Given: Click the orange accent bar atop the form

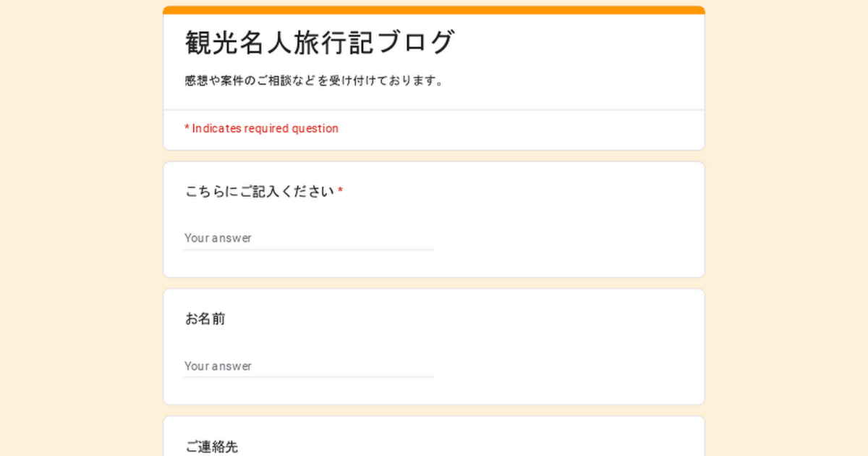Looking at the screenshot, I should [434, 10].
